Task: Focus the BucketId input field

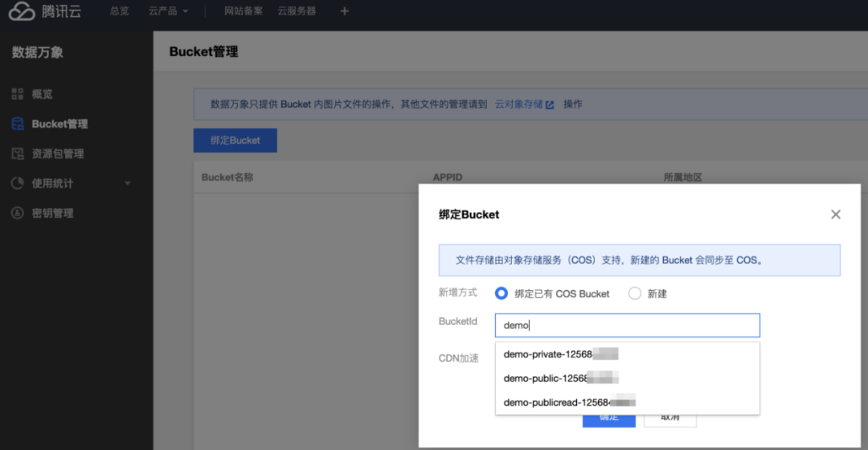Action: [x=627, y=325]
